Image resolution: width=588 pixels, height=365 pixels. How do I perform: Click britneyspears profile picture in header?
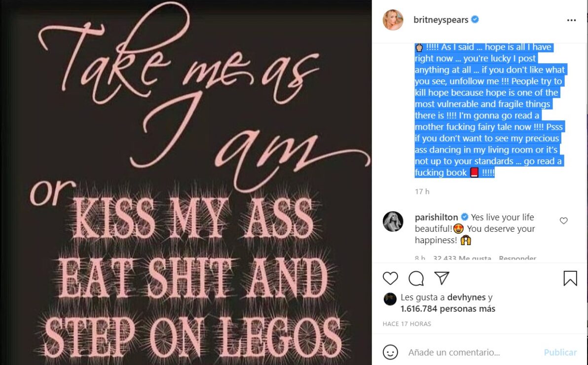(x=393, y=20)
